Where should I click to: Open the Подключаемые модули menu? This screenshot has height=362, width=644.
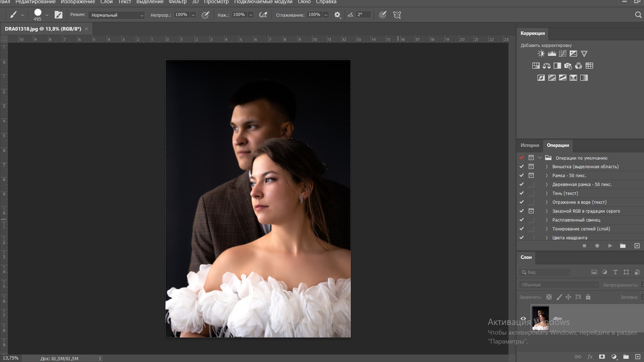(263, 2)
